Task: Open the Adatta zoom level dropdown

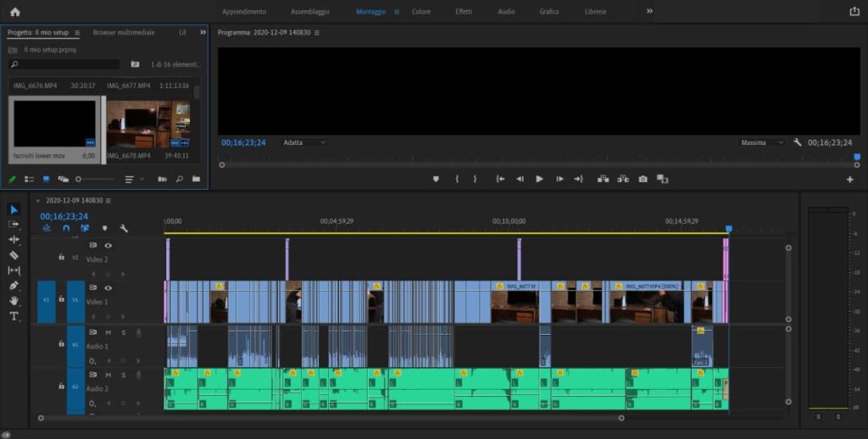Action: pyautogui.click(x=304, y=142)
